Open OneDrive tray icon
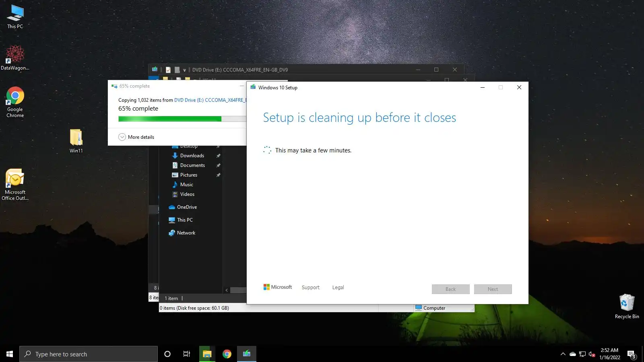 coord(572,354)
